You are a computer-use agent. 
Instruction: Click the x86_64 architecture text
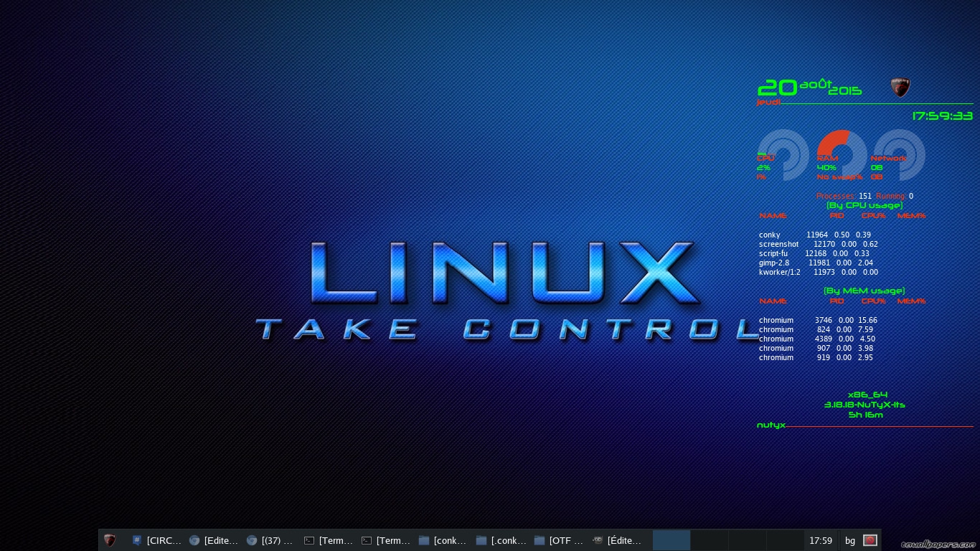click(867, 395)
